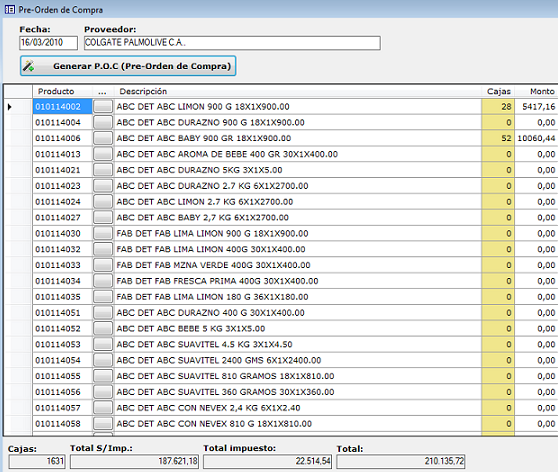558x472 pixels.
Task: Click the Total field showing 210.135,72
Action: (x=401, y=461)
